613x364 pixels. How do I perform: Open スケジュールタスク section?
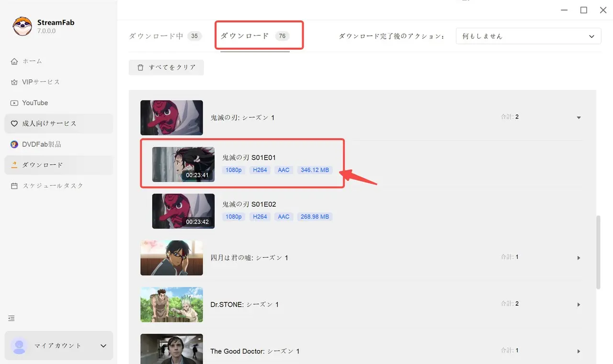tap(59, 186)
